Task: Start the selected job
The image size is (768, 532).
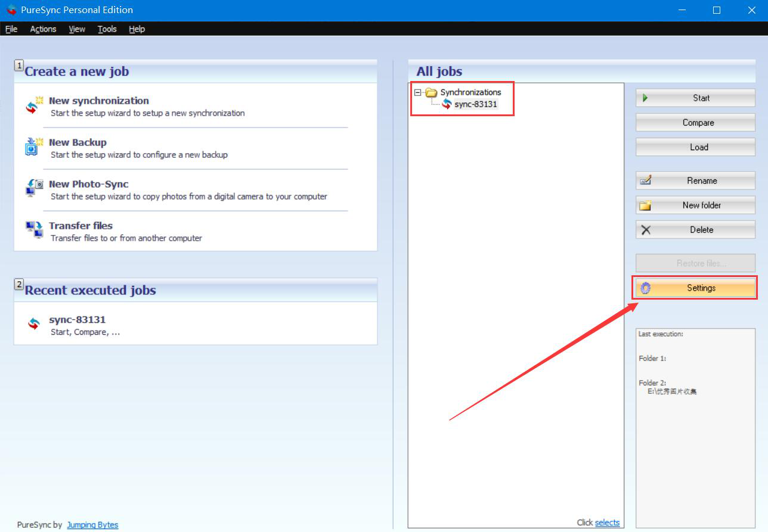Action: 695,98
